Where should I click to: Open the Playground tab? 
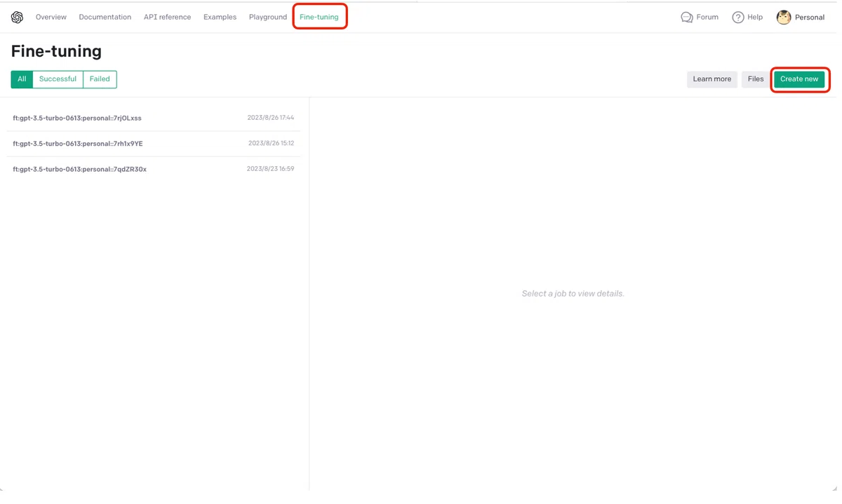coord(268,18)
